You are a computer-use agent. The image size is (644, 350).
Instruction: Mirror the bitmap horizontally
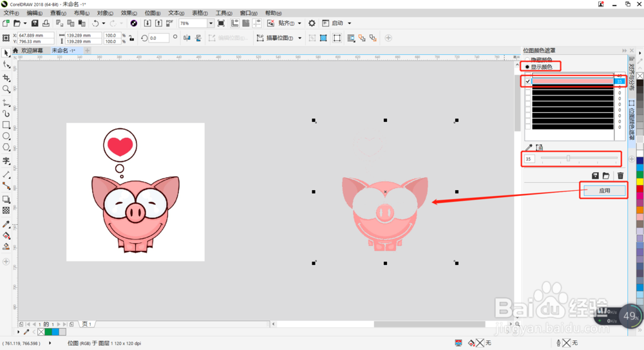pos(187,38)
